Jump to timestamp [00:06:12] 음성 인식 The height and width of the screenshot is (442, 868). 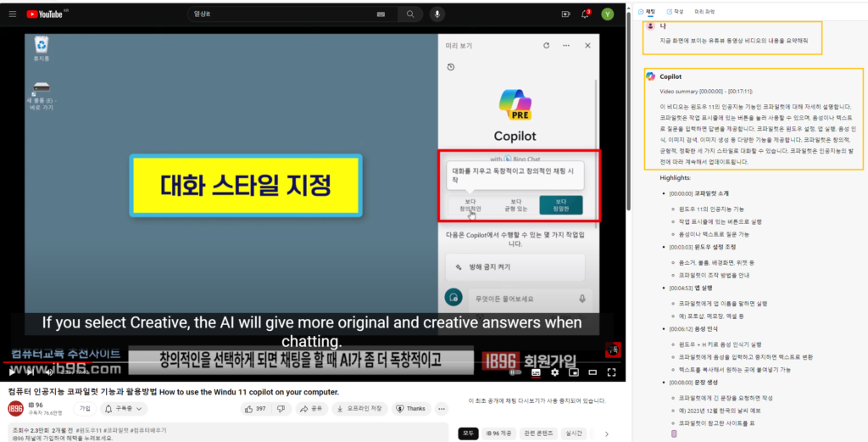click(x=693, y=329)
